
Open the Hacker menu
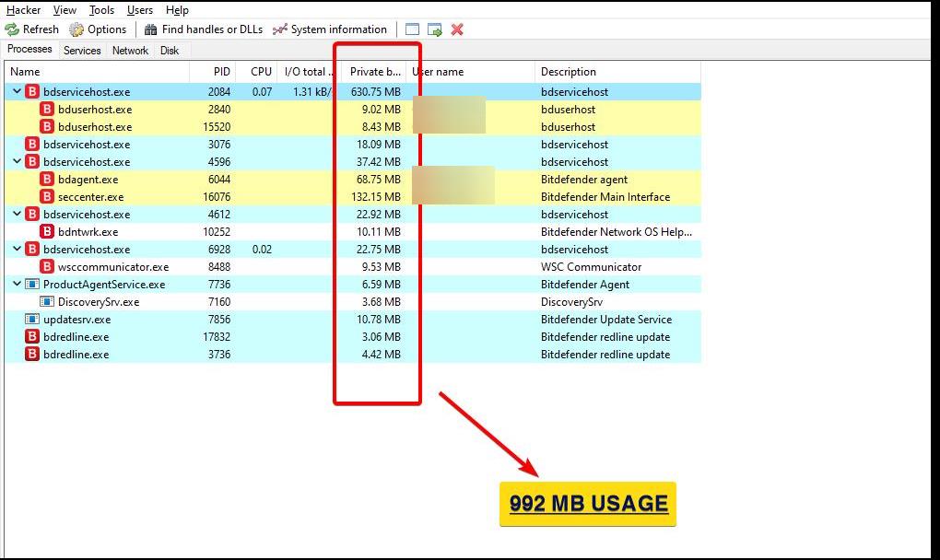pyautogui.click(x=23, y=10)
